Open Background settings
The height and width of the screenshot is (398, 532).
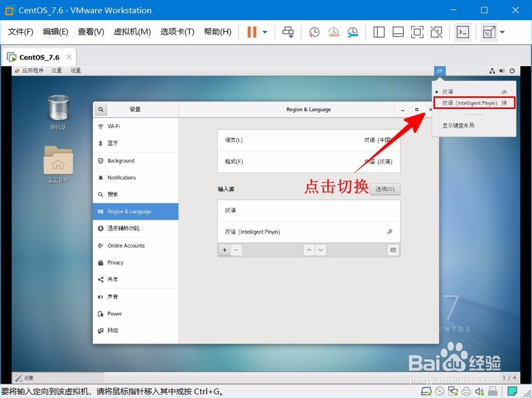136,160
